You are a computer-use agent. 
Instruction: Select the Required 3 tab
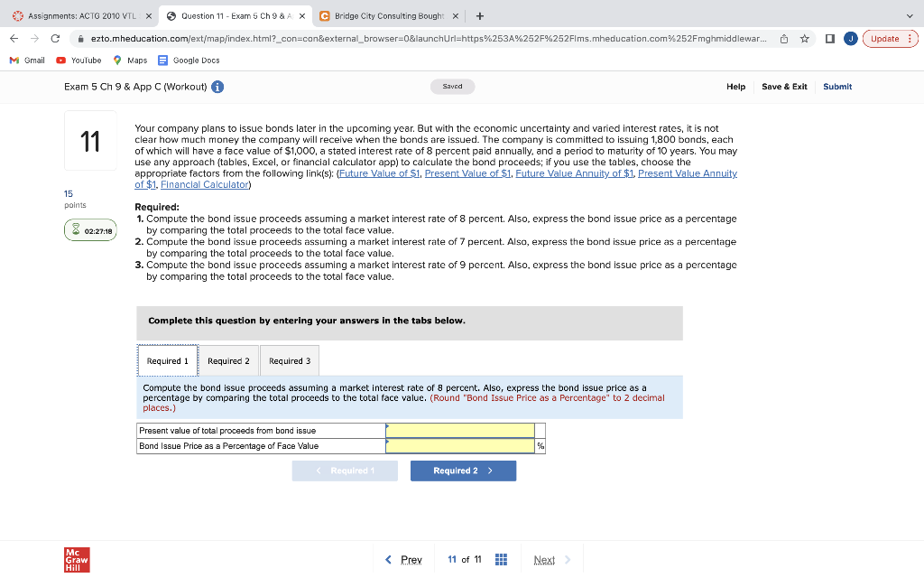[x=290, y=361]
